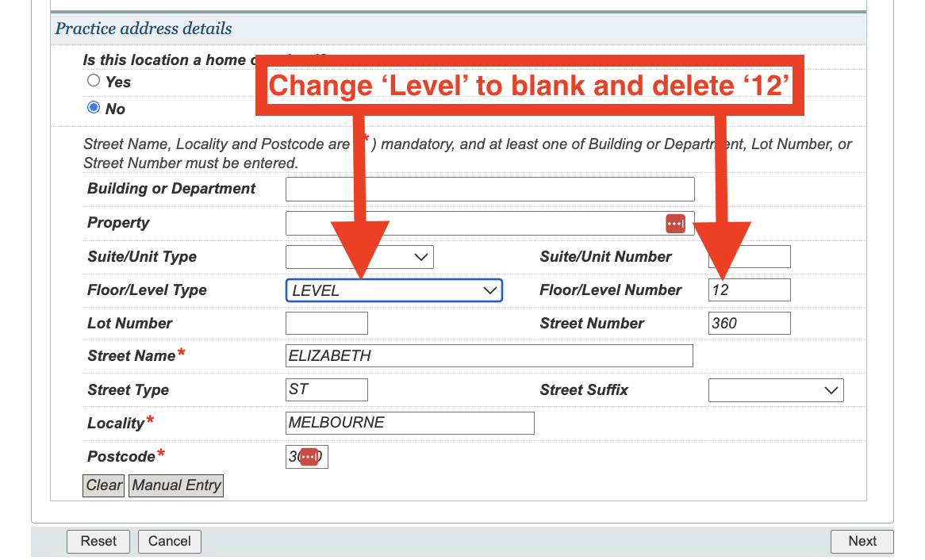
Task: Click the Locality field showing MELBOURNE
Action: pyautogui.click(x=409, y=423)
